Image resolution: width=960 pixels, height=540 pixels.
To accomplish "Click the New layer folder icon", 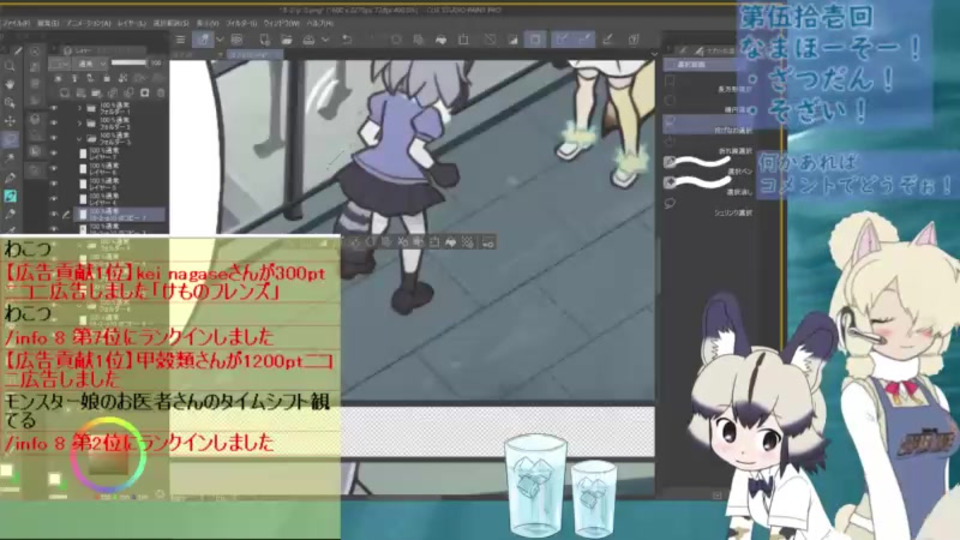I will (97, 93).
